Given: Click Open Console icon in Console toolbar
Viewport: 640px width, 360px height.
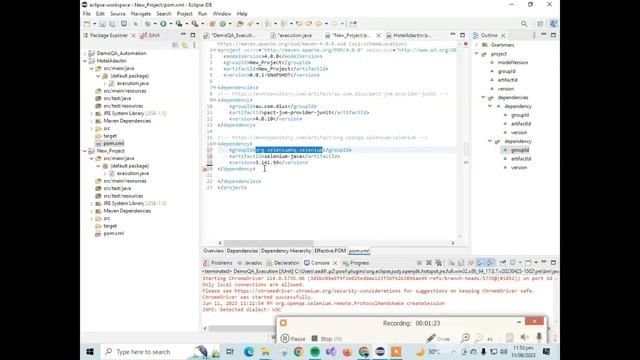Looking at the screenshot, I should pyautogui.click(x=528, y=262).
